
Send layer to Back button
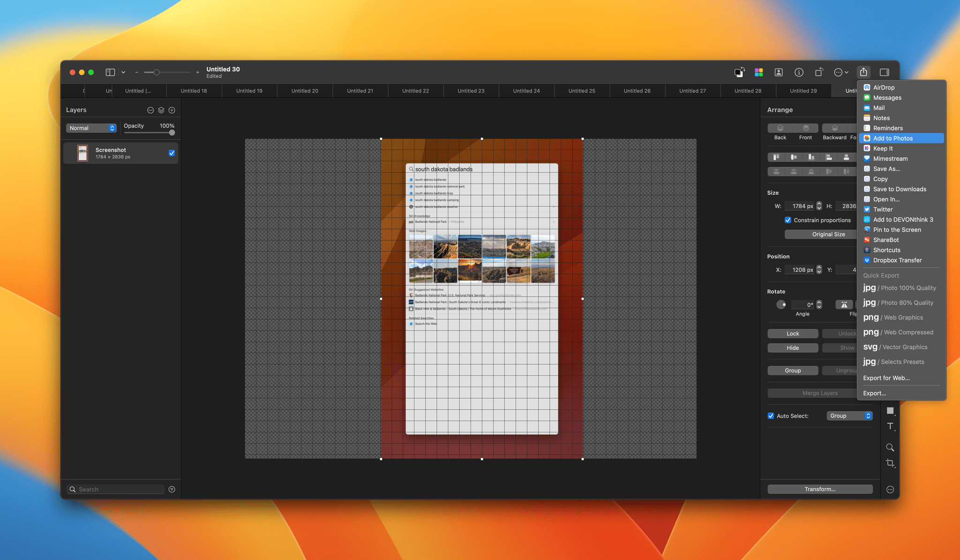(780, 128)
